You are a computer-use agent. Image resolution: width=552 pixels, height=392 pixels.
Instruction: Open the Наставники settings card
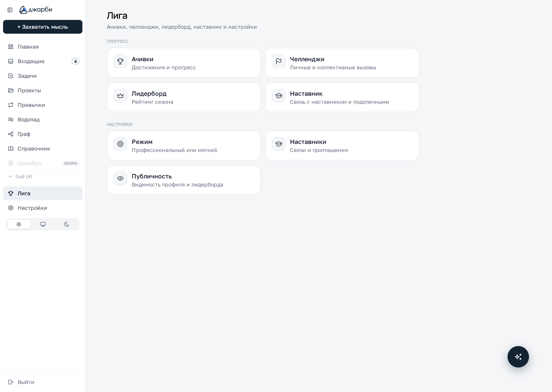click(x=342, y=145)
